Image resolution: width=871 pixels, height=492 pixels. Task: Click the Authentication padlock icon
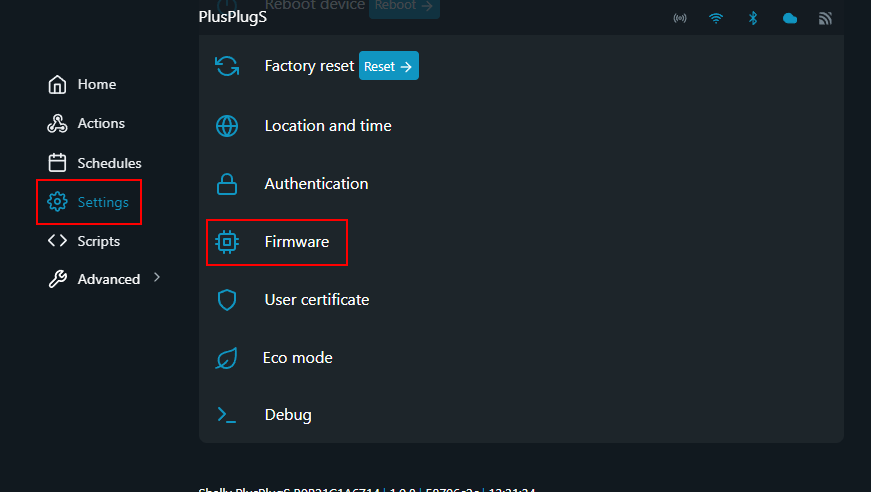coord(227,184)
